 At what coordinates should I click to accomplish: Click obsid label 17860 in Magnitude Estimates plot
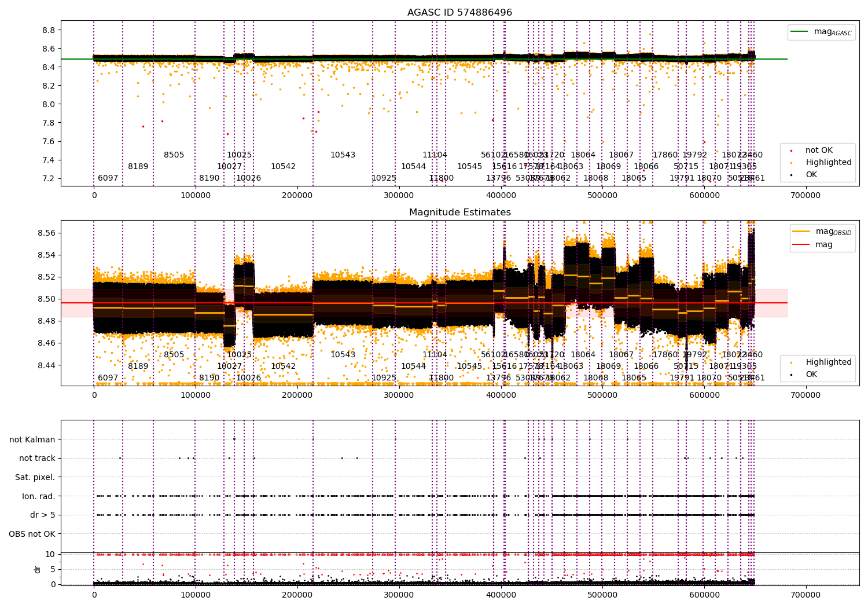[665, 354]
